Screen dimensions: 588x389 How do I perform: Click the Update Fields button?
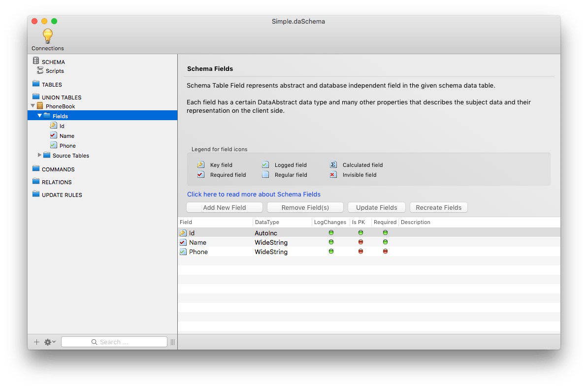coord(377,207)
